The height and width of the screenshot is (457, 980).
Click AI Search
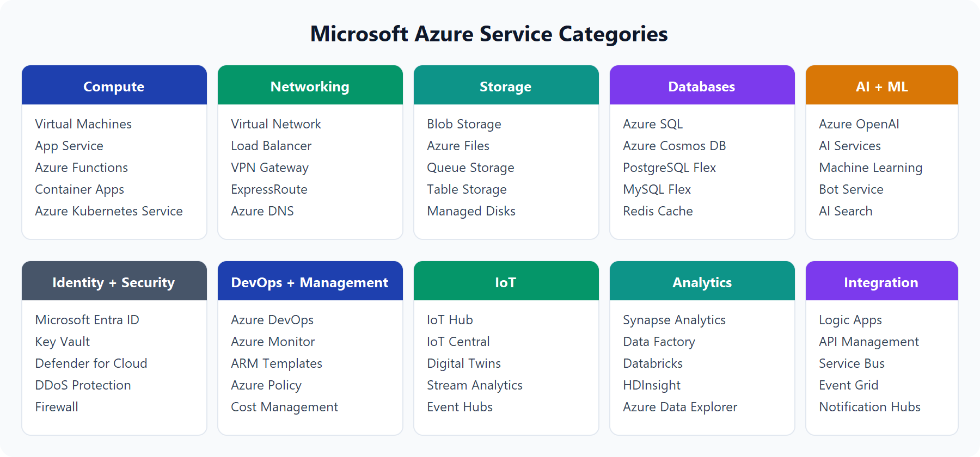[x=846, y=211]
